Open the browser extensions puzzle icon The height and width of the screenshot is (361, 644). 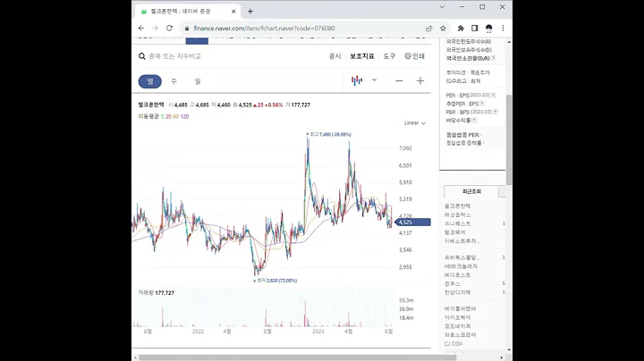(461, 29)
